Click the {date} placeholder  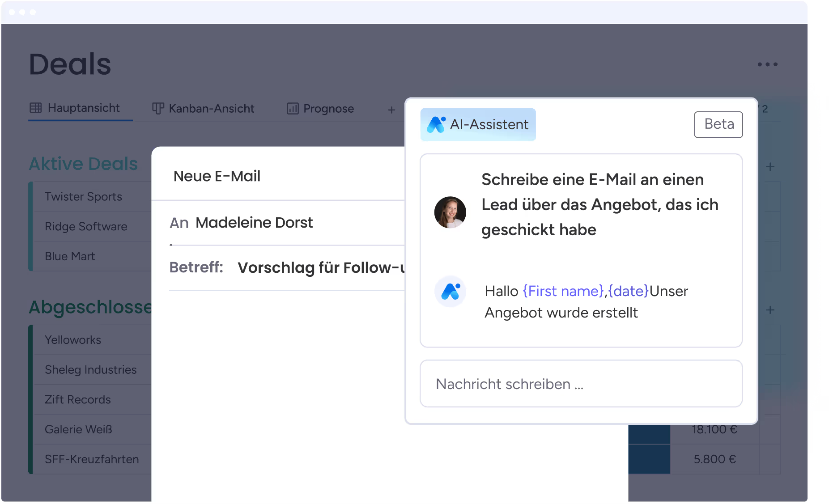[629, 291]
